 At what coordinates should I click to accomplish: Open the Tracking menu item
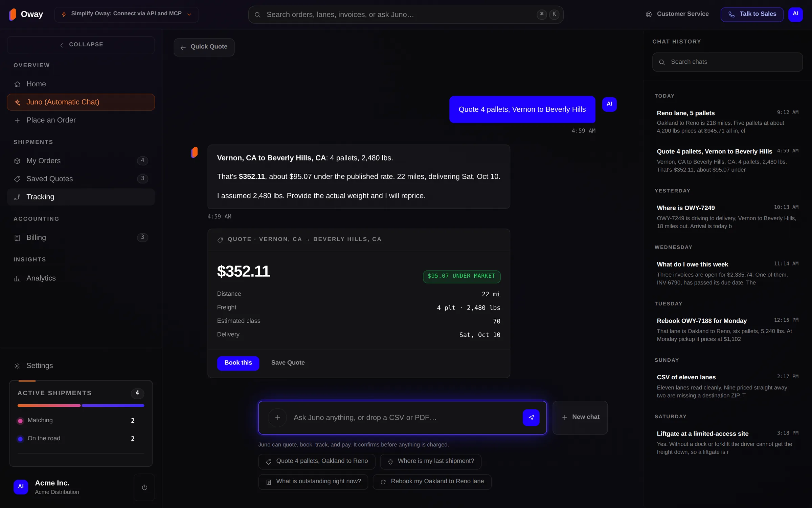tap(81, 197)
